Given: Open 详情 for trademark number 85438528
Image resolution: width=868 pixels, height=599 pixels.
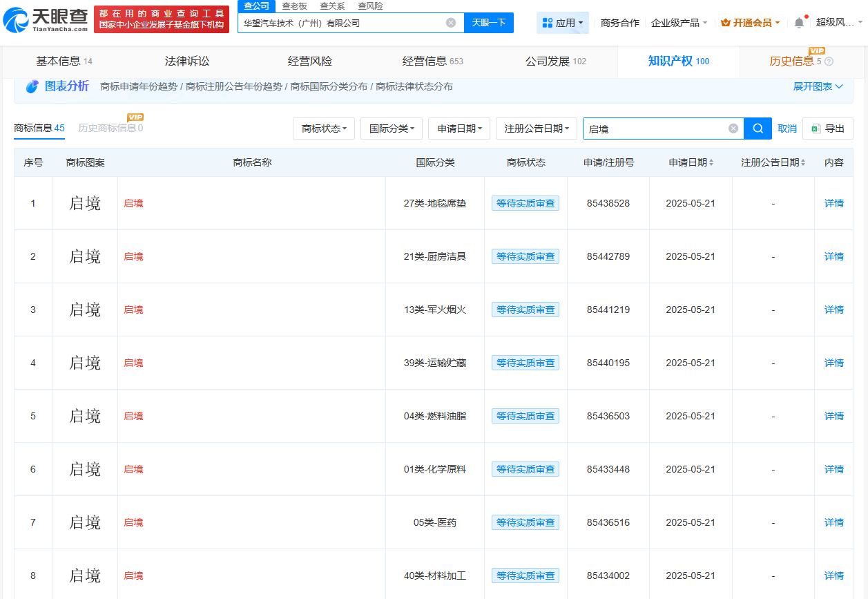Looking at the screenshot, I should 833,202.
